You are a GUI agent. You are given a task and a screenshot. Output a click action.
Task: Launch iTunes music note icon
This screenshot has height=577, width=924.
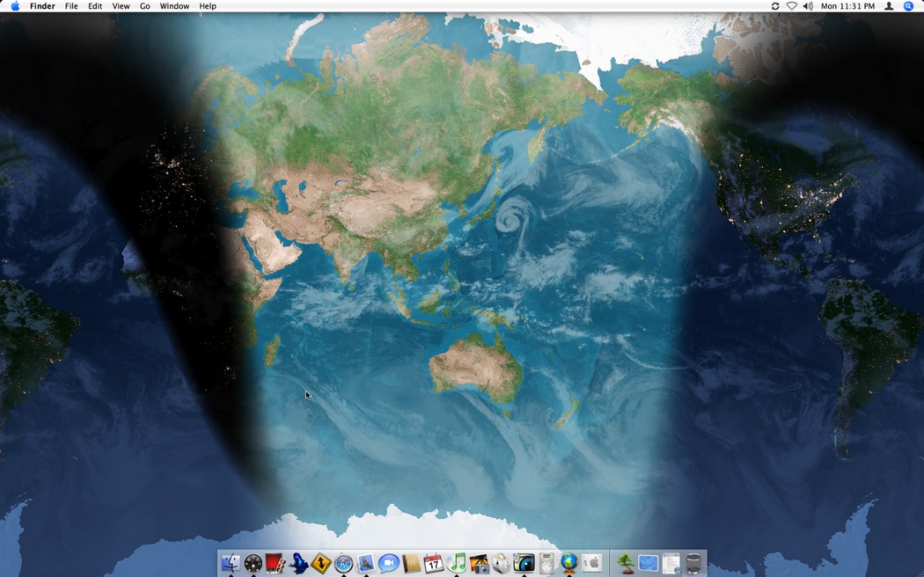coord(457,564)
